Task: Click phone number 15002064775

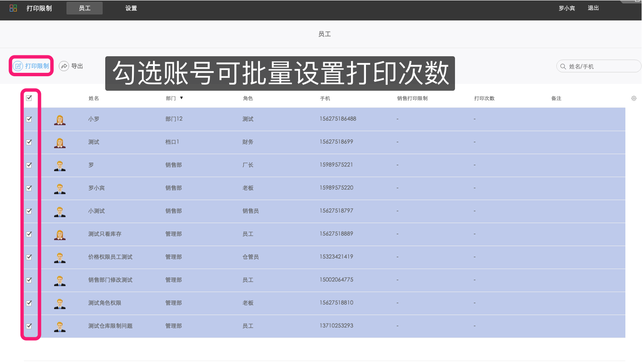Action: click(336, 280)
